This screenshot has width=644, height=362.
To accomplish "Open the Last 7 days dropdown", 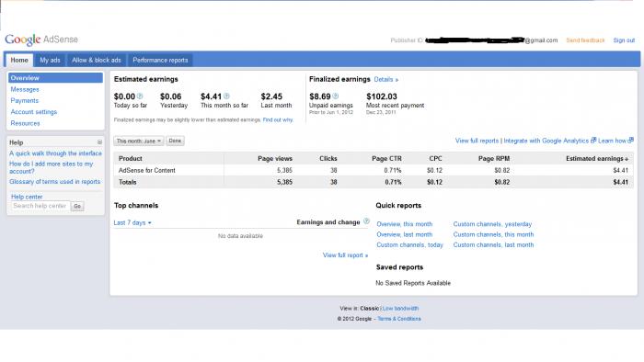I will [132, 222].
